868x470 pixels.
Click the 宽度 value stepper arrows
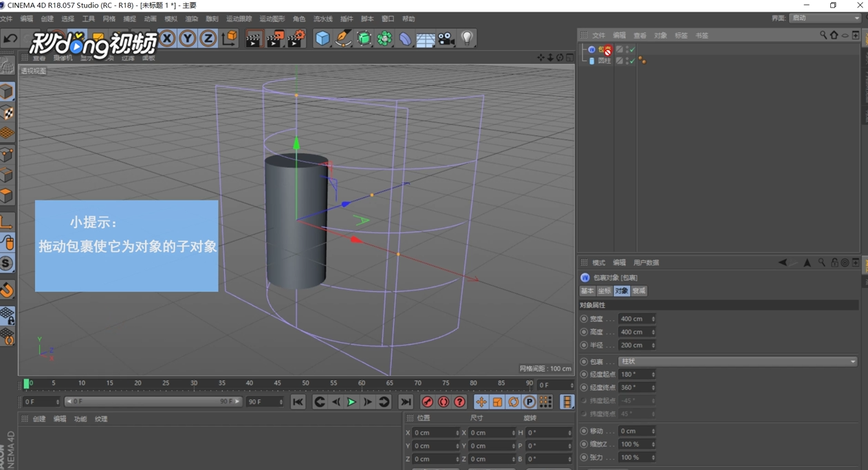tap(653, 319)
